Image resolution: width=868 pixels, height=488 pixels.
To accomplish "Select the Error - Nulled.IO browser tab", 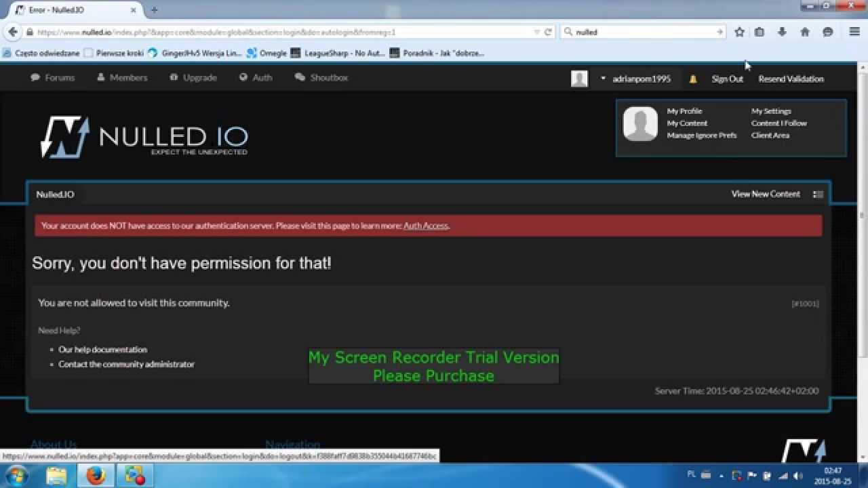I will coord(76,10).
